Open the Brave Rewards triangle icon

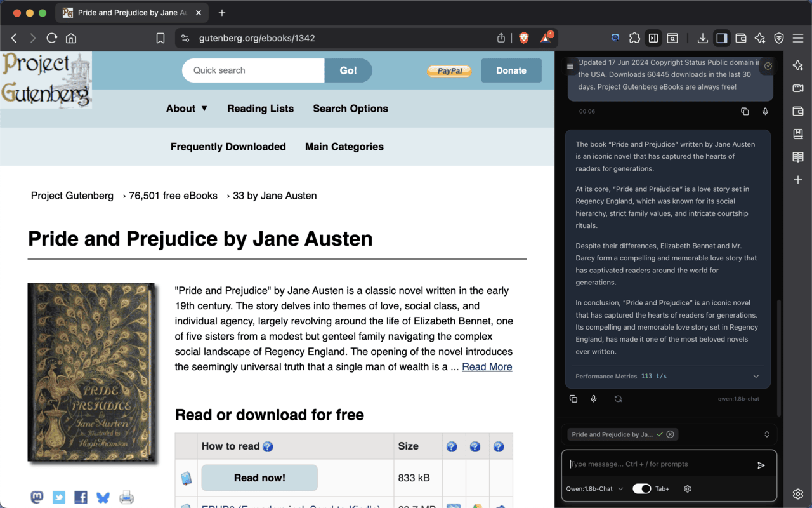click(546, 38)
